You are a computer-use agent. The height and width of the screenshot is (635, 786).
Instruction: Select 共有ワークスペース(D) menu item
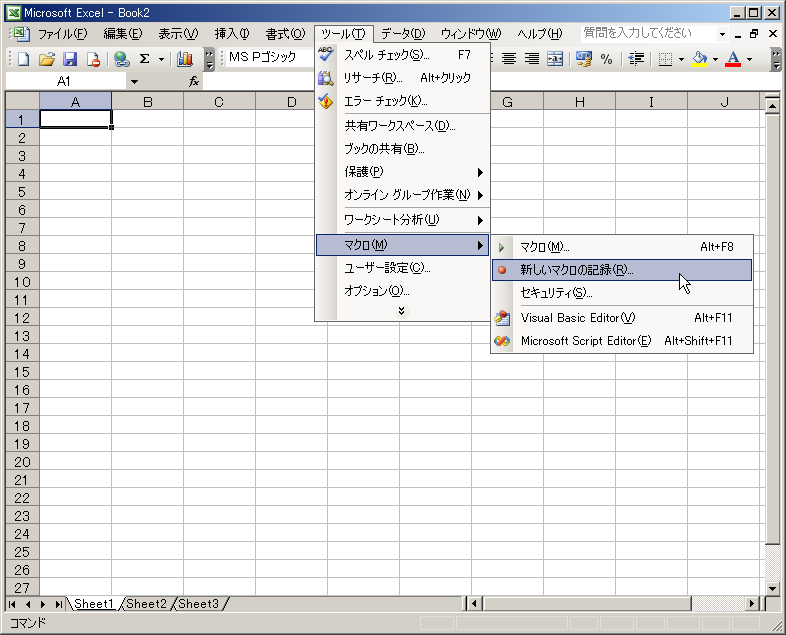click(403, 125)
